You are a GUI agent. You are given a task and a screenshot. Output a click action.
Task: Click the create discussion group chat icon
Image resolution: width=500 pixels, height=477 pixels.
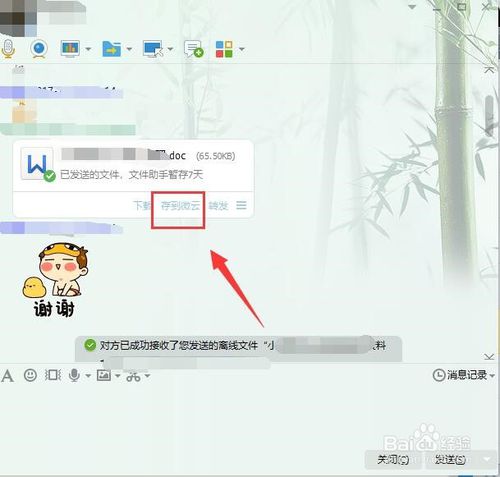[194, 49]
